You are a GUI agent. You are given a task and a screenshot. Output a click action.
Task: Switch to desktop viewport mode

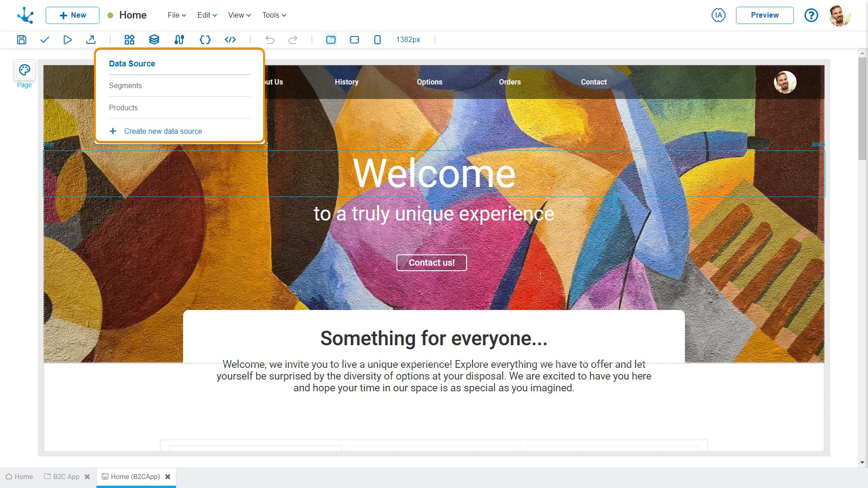click(331, 40)
